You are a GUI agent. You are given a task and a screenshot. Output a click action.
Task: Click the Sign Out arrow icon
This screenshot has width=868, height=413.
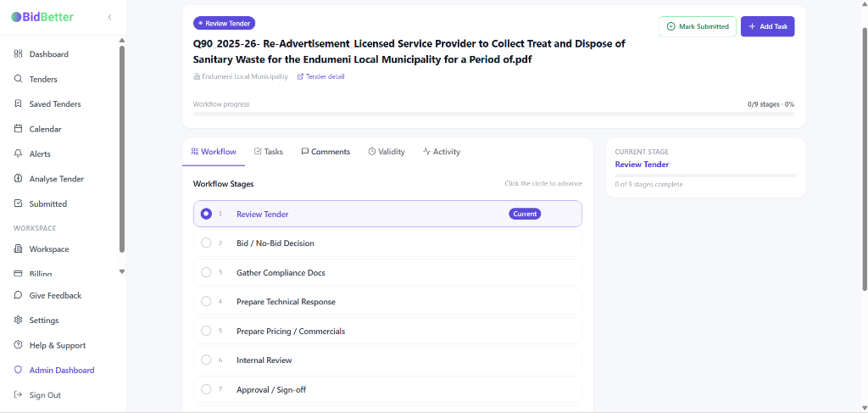pos(19,394)
